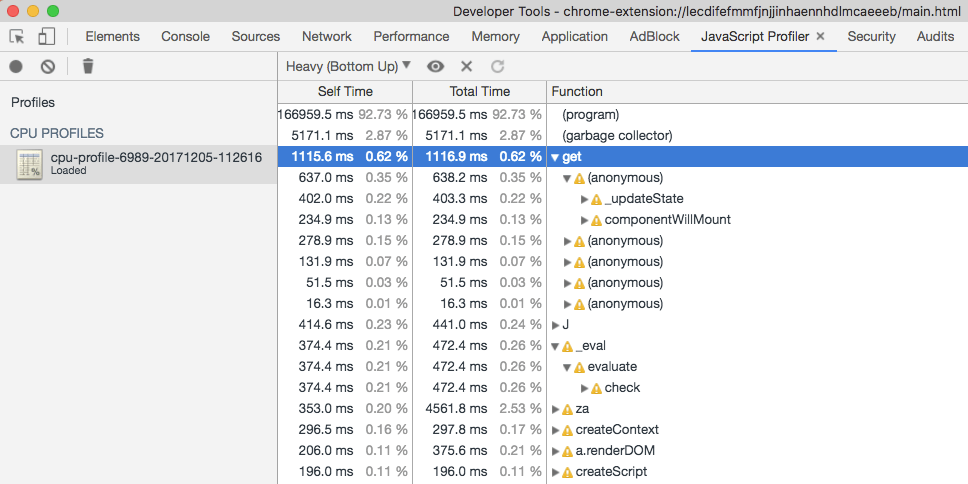Click warning icon beside _eval
This screenshot has width=968, height=484.
pos(567,346)
